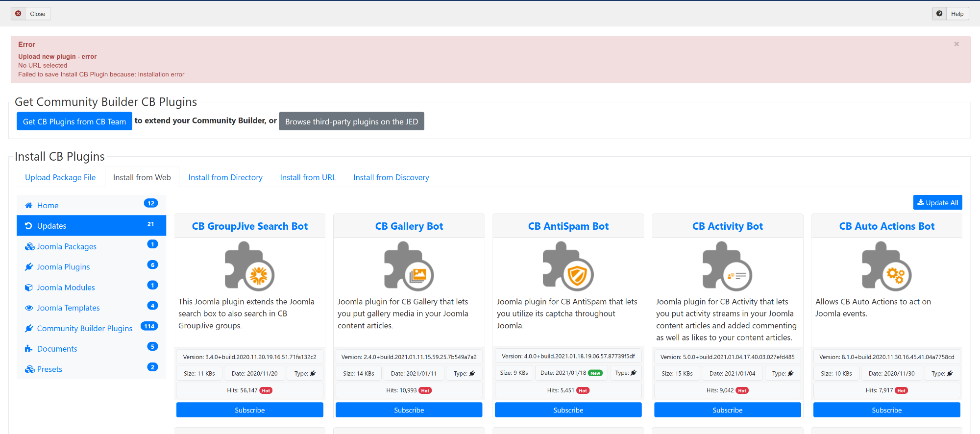980x434 pixels.
Task: Click the Joomla Templates eye icon
Action: pos(29,308)
